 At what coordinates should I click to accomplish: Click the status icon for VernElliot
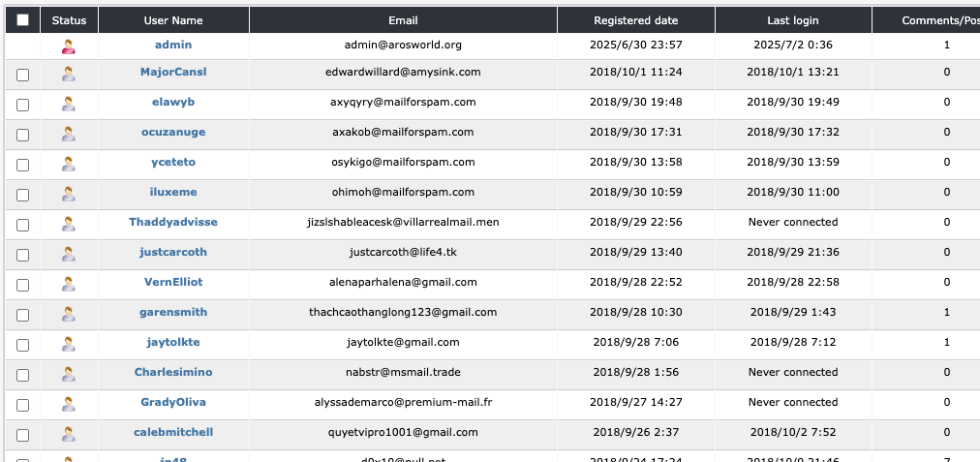pos(69,285)
